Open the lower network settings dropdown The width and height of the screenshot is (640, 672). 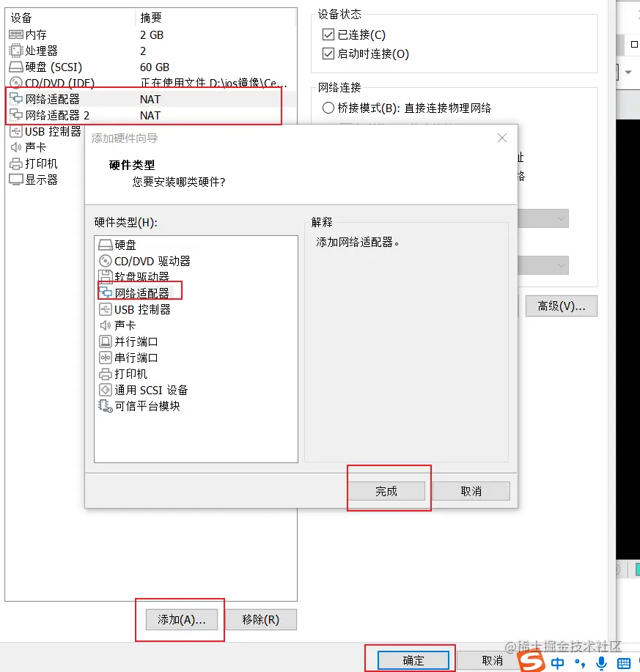click(x=562, y=265)
